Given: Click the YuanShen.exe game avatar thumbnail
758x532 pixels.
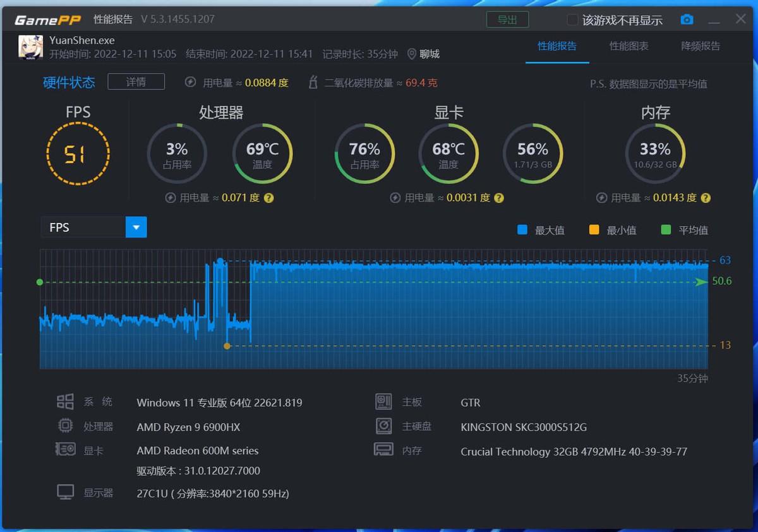Looking at the screenshot, I should (30, 47).
